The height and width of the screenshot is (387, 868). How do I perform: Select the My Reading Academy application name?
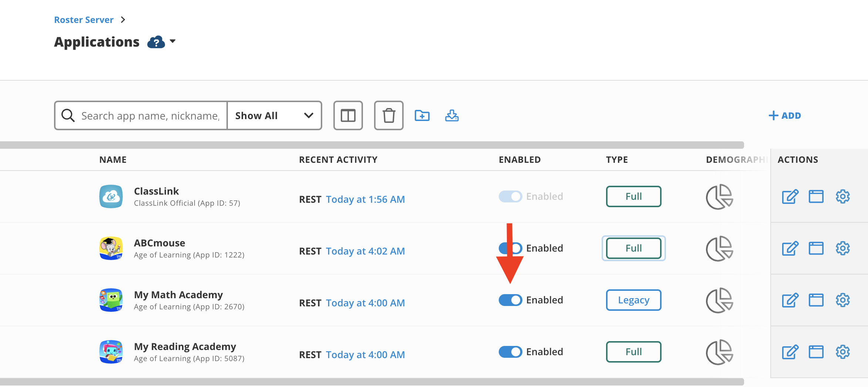[185, 347]
